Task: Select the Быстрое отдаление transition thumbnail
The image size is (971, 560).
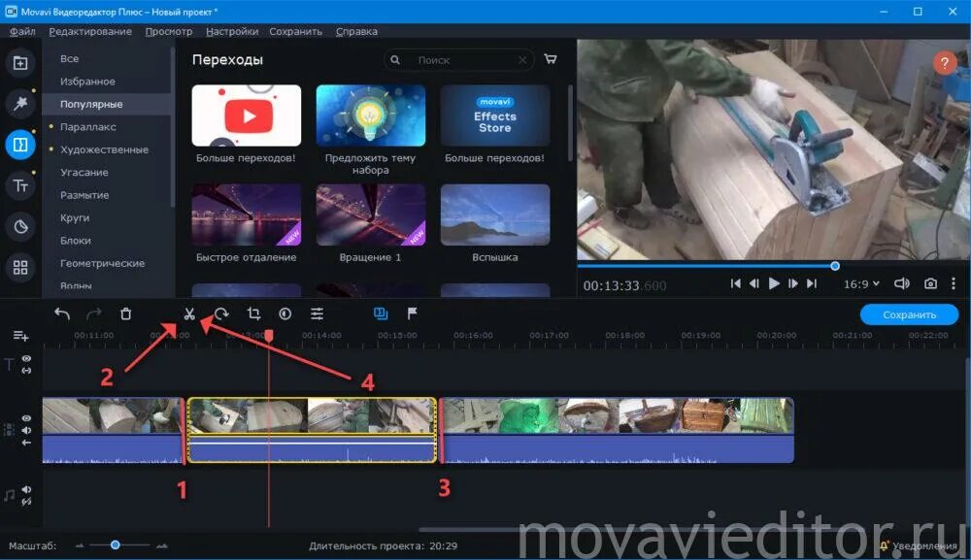Action: [247, 214]
